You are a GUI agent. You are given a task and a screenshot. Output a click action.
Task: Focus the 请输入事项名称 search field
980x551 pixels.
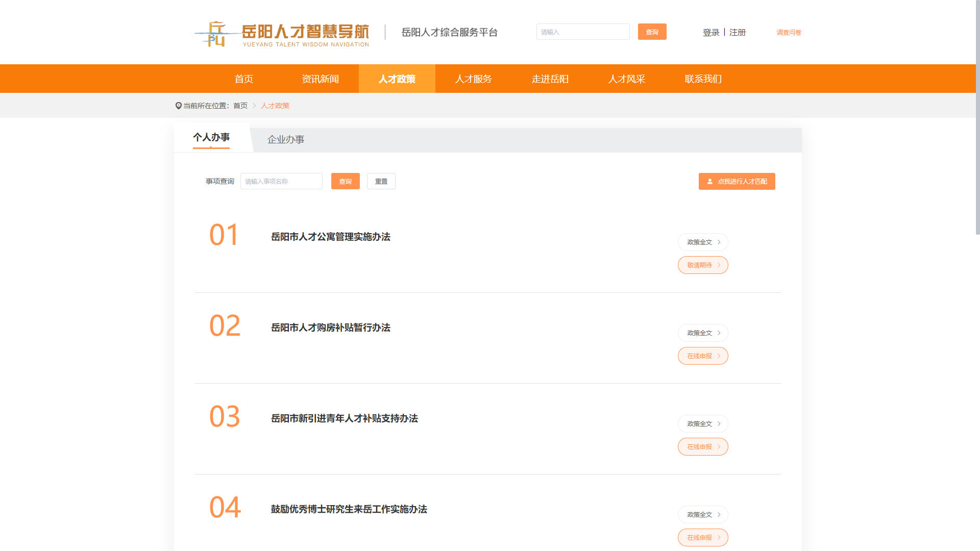(281, 181)
